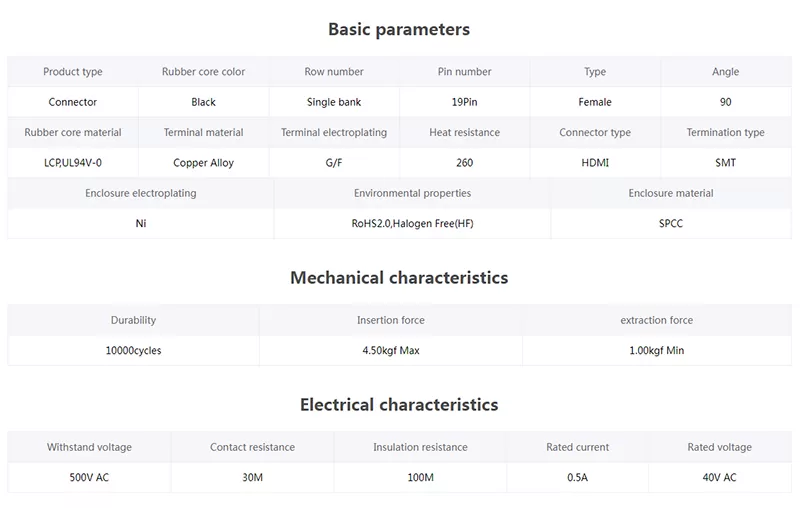Click the 19Pin value cell
This screenshot has height=508, width=800.
pyautogui.click(x=464, y=102)
